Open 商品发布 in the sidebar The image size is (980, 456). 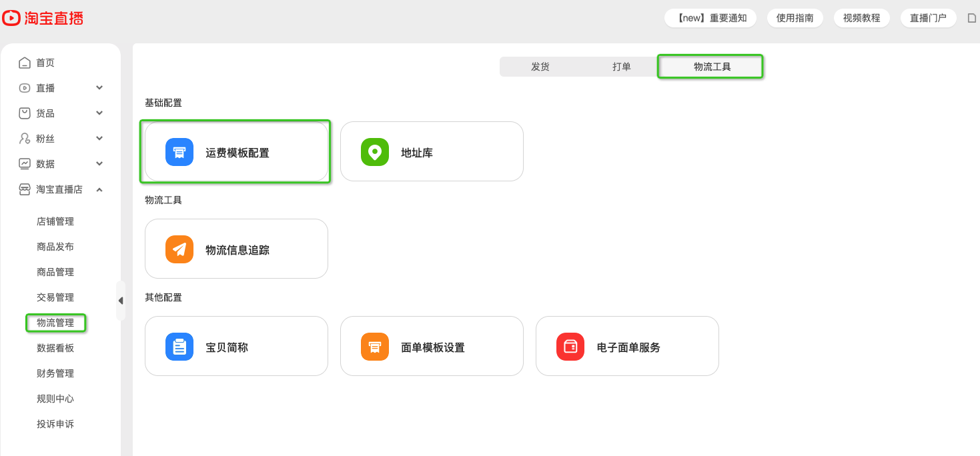[55, 247]
